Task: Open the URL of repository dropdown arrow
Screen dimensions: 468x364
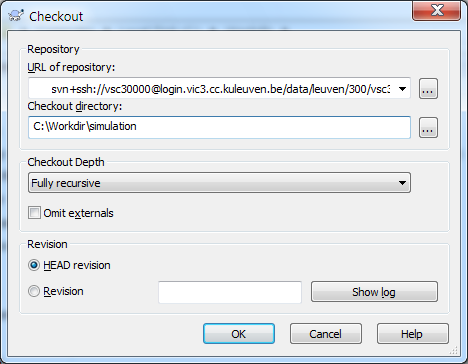Action: tap(402, 89)
